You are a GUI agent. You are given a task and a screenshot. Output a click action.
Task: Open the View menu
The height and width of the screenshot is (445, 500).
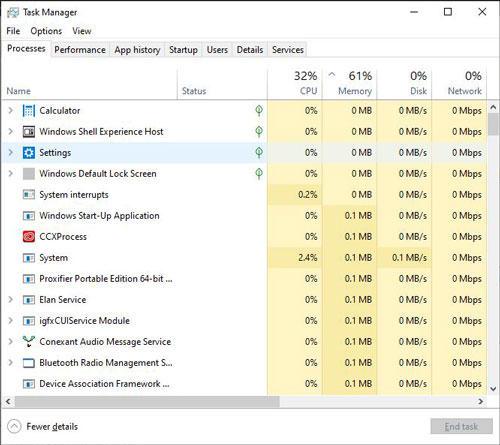[x=82, y=31]
